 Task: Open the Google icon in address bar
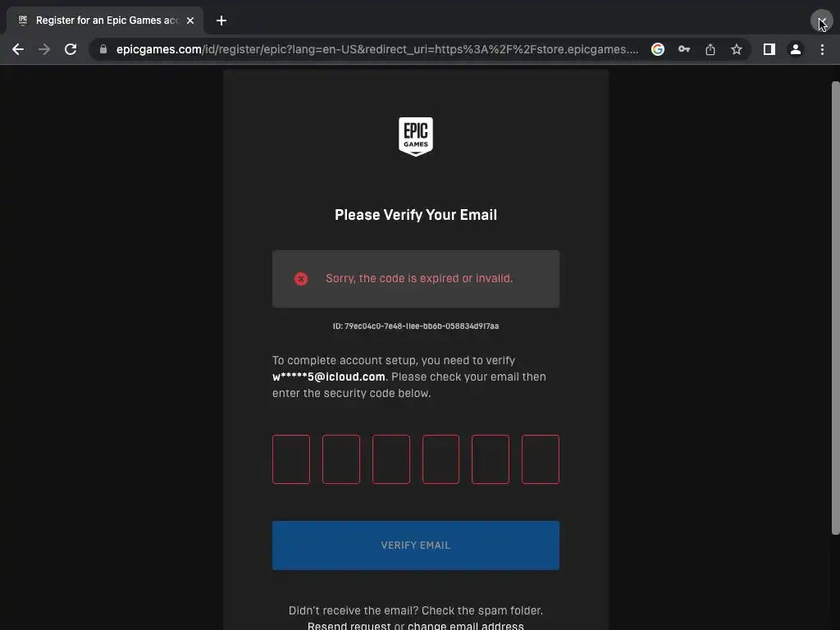pyautogui.click(x=658, y=49)
